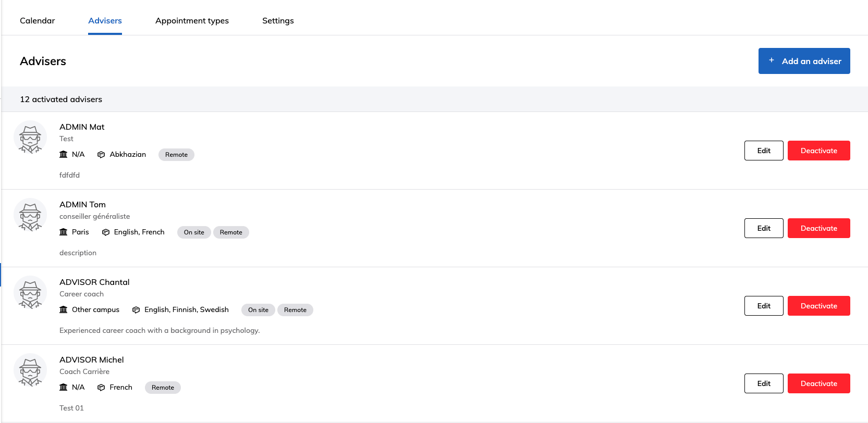The width and height of the screenshot is (868, 423).
Task: Click ADVISOR Michel's avatar icon
Action: [30, 370]
